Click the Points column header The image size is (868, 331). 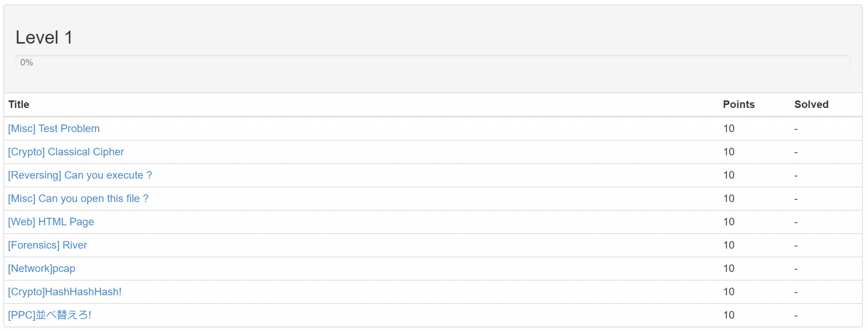point(738,105)
